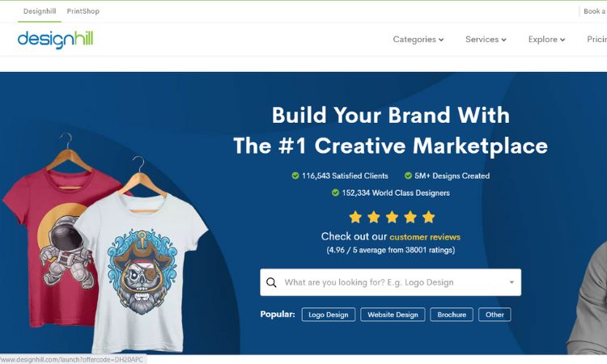Open the search box dropdown arrow
607x364 pixels.
pyautogui.click(x=511, y=282)
